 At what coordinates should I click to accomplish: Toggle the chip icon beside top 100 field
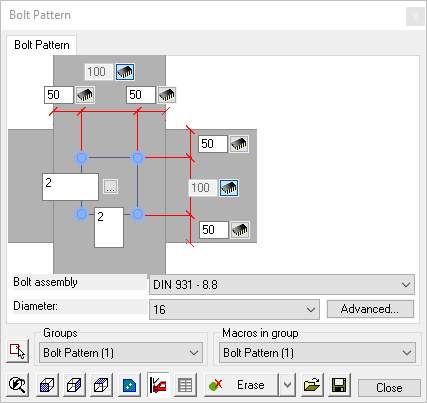[x=125, y=72]
